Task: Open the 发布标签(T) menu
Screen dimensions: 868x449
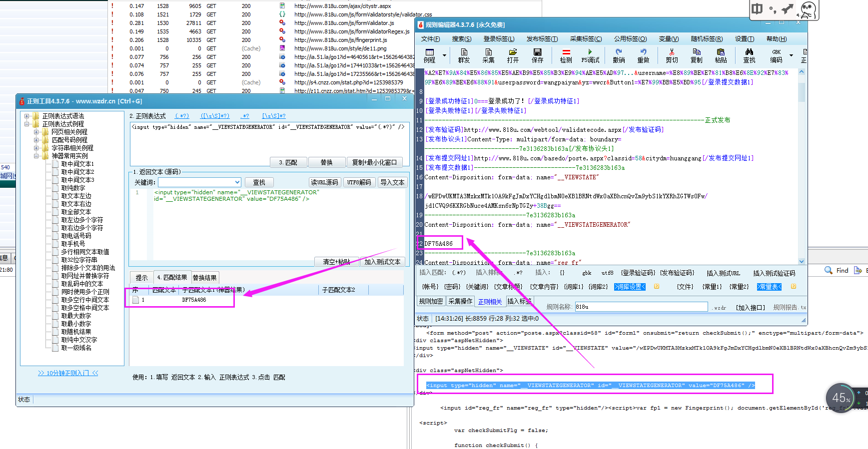Action: [542, 39]
